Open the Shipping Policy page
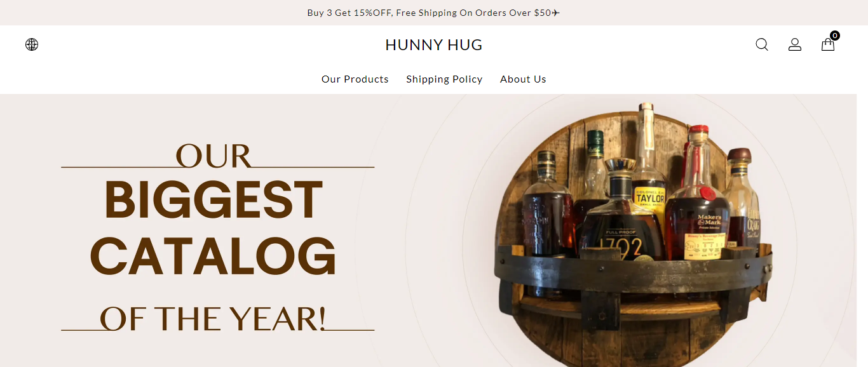Image resolution: width=868 pixels, height=367 pixels. [x=444, y=79]
